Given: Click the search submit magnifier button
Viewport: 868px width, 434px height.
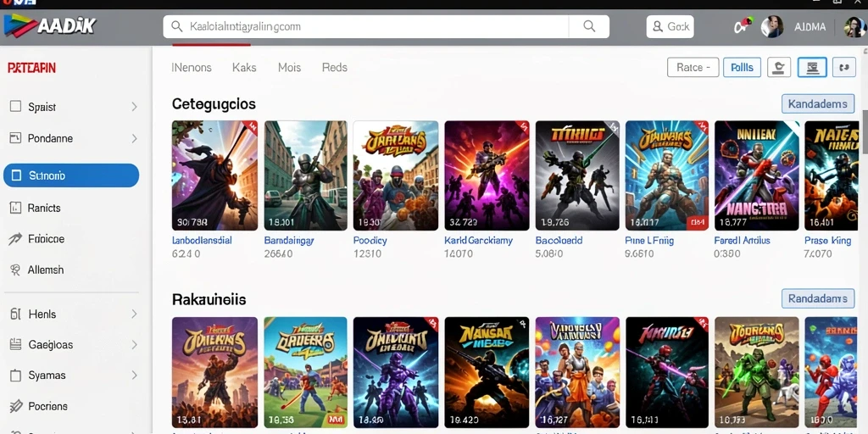Looking at the screenshot, I should [x=589, y=26].
